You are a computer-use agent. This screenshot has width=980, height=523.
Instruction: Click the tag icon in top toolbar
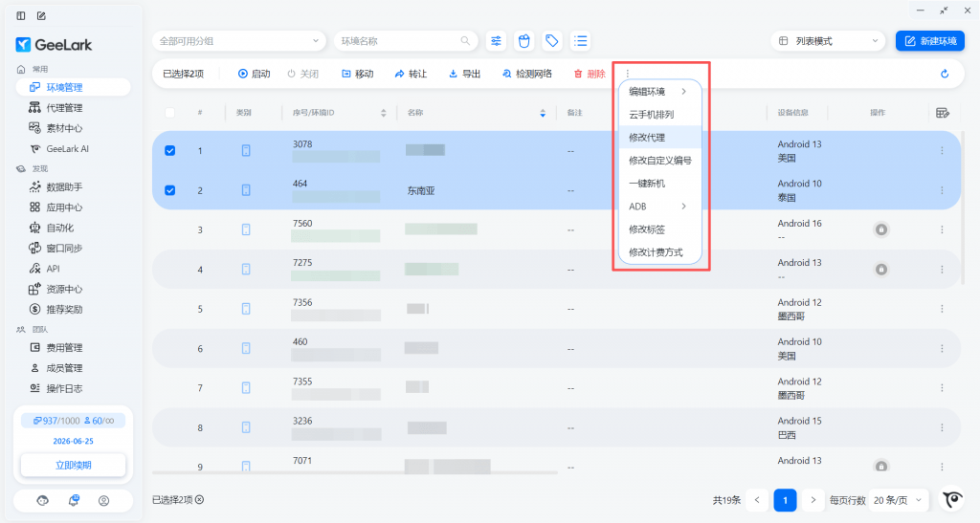click(551, 41)
